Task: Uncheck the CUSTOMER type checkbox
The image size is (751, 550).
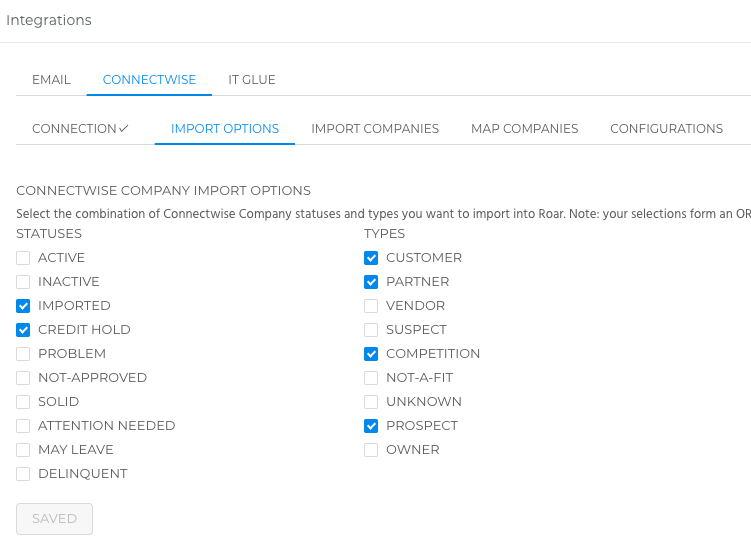Action: click(371, 258)
